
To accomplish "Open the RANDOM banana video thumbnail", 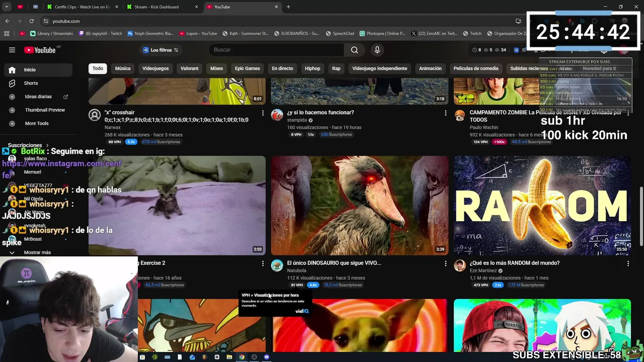I will pos(542,205).
